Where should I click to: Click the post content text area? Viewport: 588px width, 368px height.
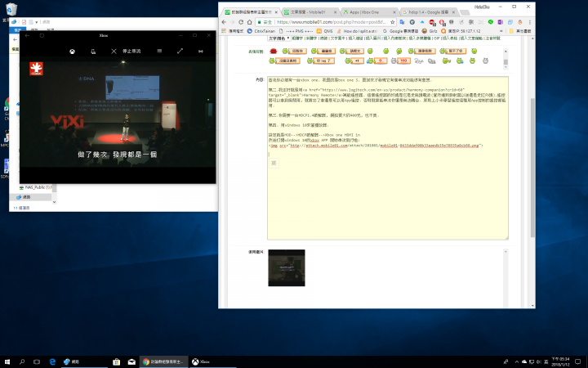tap(388, 158)
